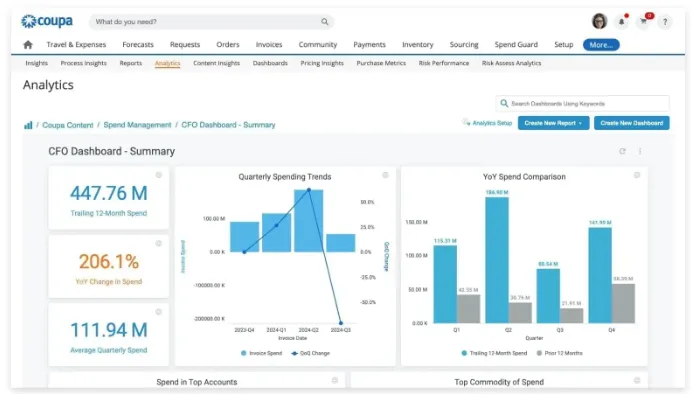Open the Community menu

[318, 44]
